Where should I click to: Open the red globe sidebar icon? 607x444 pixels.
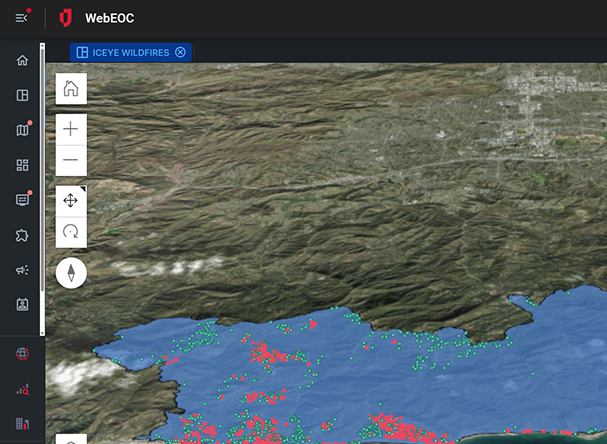[22, 354]
